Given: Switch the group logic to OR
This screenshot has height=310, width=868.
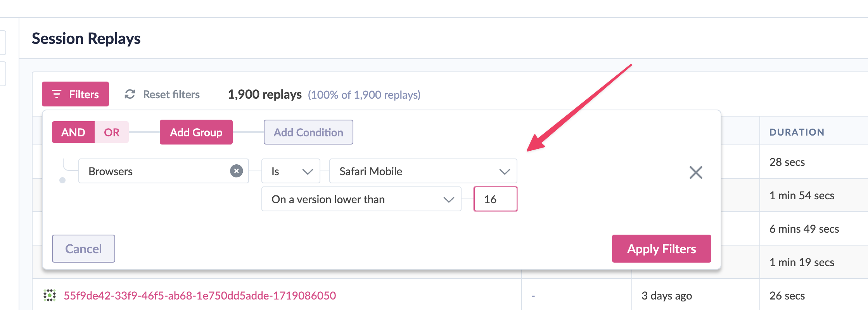Looking at the screenshot, I should (x=112, y=132).
